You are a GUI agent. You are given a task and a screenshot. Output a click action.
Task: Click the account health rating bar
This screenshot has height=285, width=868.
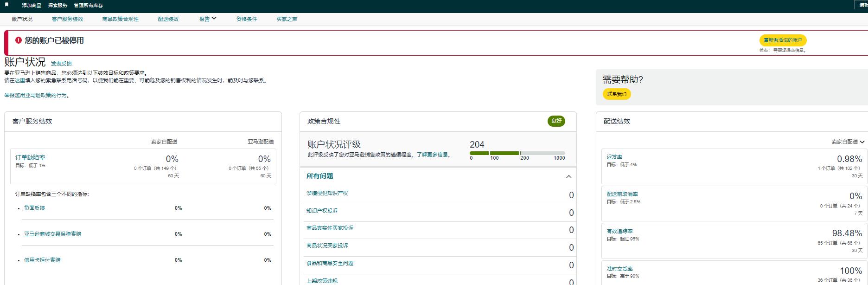(517, 153)
